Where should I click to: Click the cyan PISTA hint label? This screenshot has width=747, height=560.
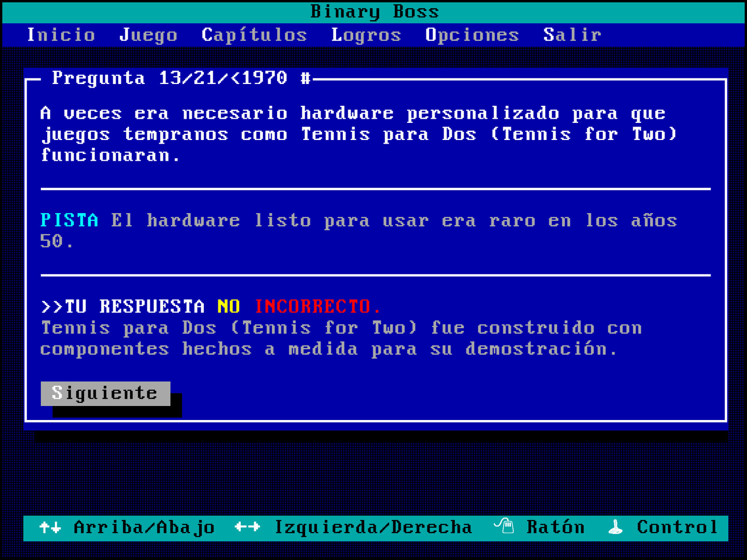click(69, 220)
